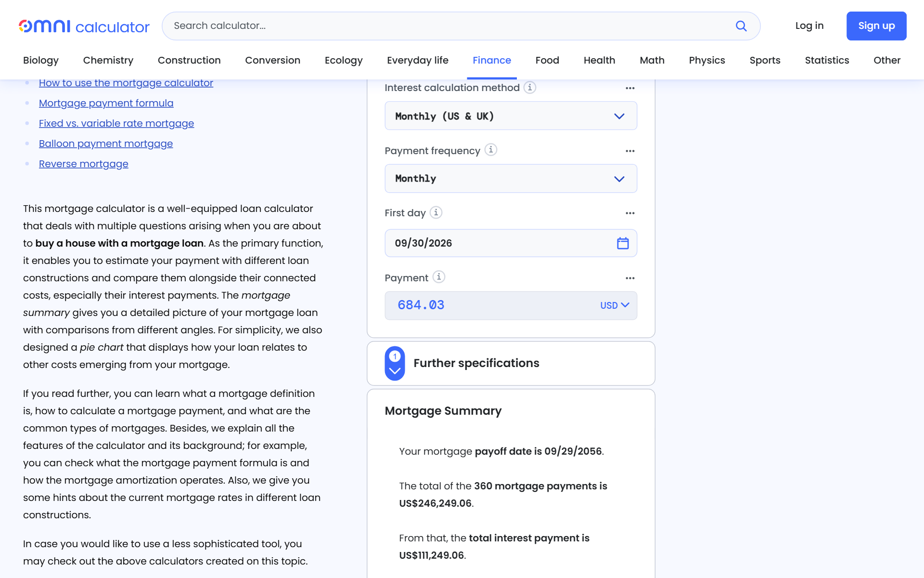Open more options for Payment frequency
The height and width of the screenshot is (578, 924).
point(630,151)
